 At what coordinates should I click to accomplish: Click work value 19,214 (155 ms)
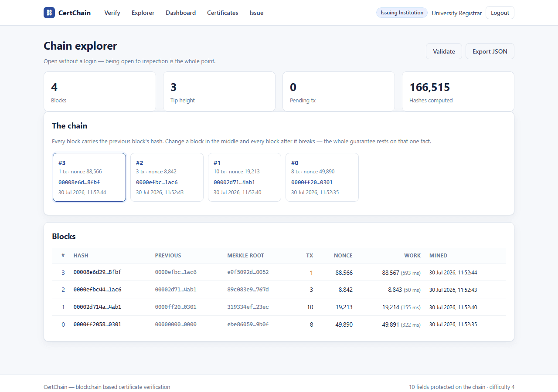(401, 307)
